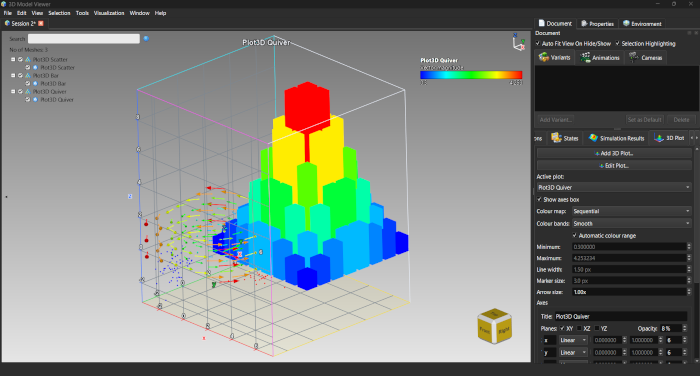Collapse the Plot3D Bar tree node

click(x=13, y=75)
